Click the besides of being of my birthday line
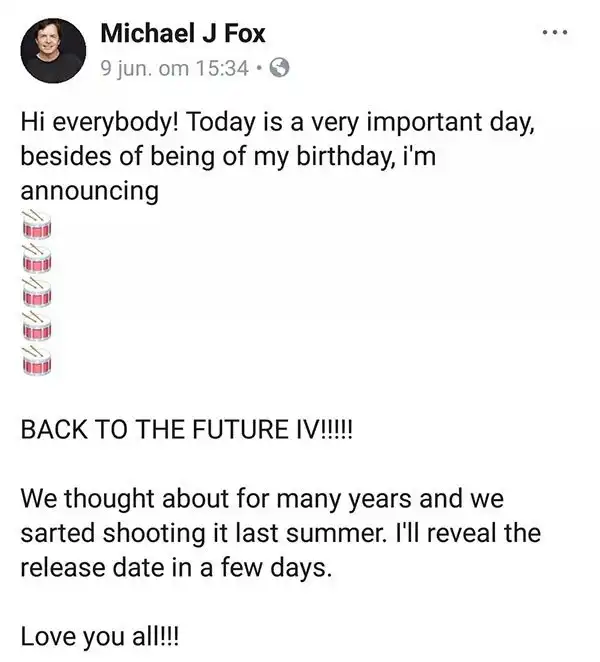 (201, 156)
